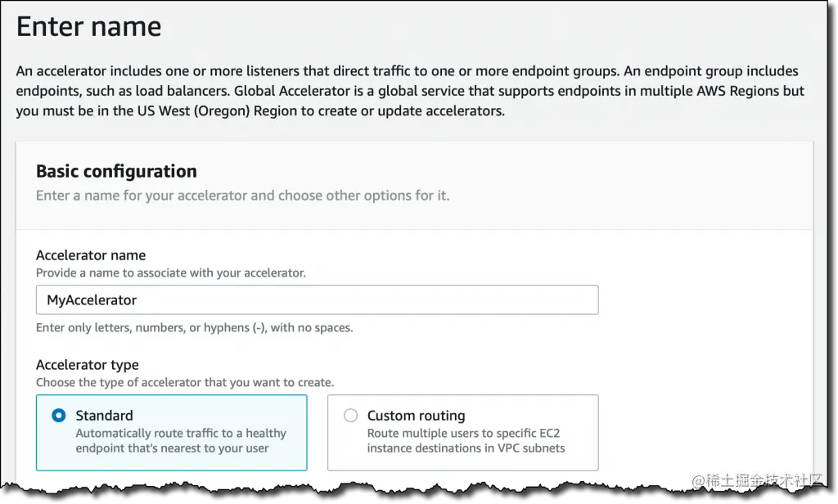This screenshot has width=838, height=504.
Task: Select the Standard radio button
Action: pyautogui.click(x=59, y=416)
